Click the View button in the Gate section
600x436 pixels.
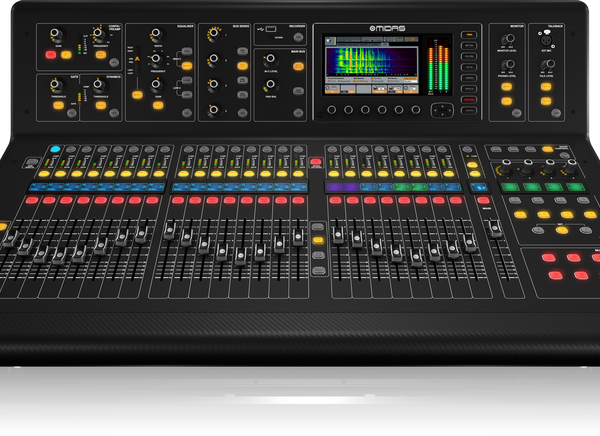click(72, 113)
